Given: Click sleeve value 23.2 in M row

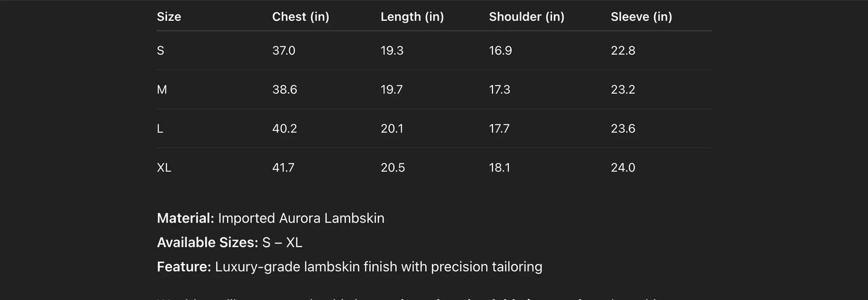Looking at the screenshot, I should coord(623,89).
